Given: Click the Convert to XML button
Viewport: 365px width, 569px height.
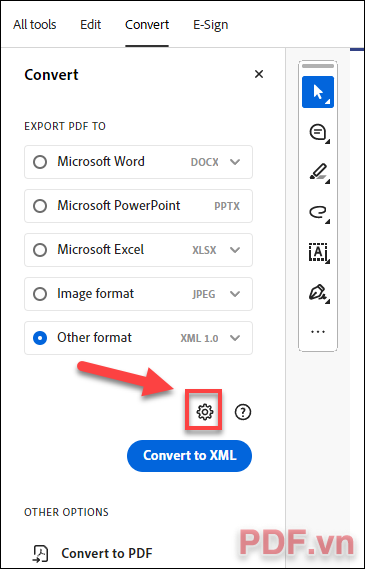Looking at the screenshot, I should coord(189,456).
